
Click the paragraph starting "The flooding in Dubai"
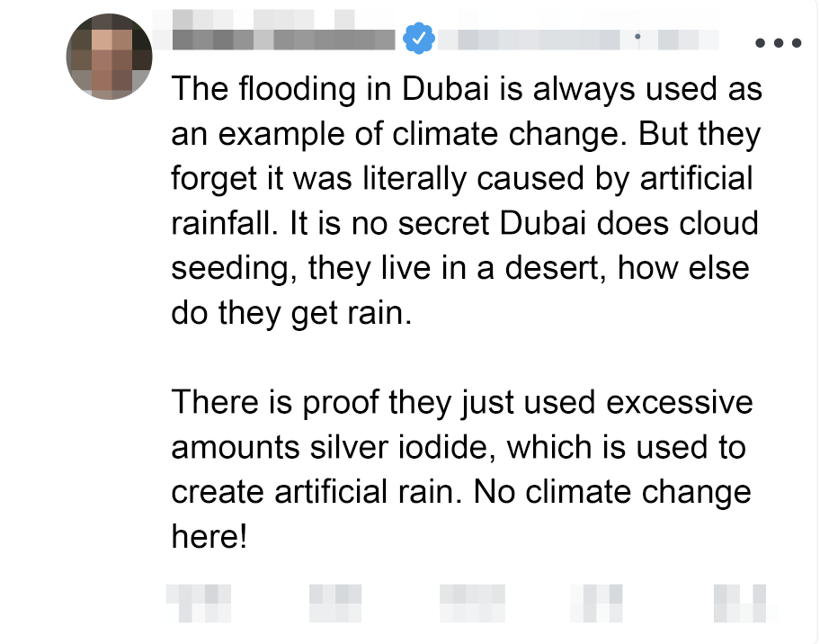tap(466, 200)
